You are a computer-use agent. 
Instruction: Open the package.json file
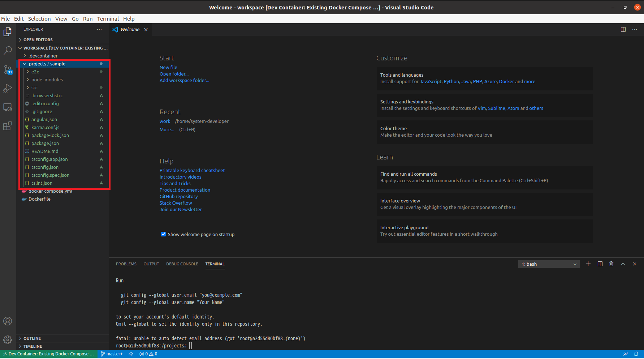tap(45, 143)
